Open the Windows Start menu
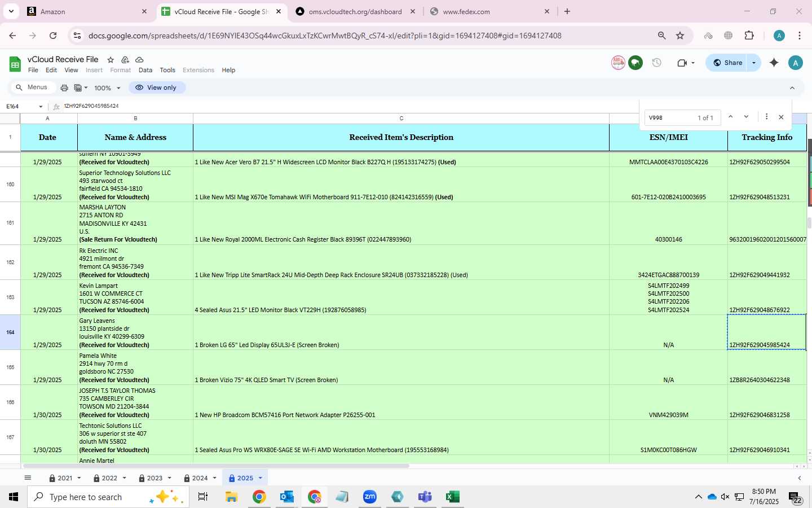This screenshot has width=812, height=508. coord(13,497)
